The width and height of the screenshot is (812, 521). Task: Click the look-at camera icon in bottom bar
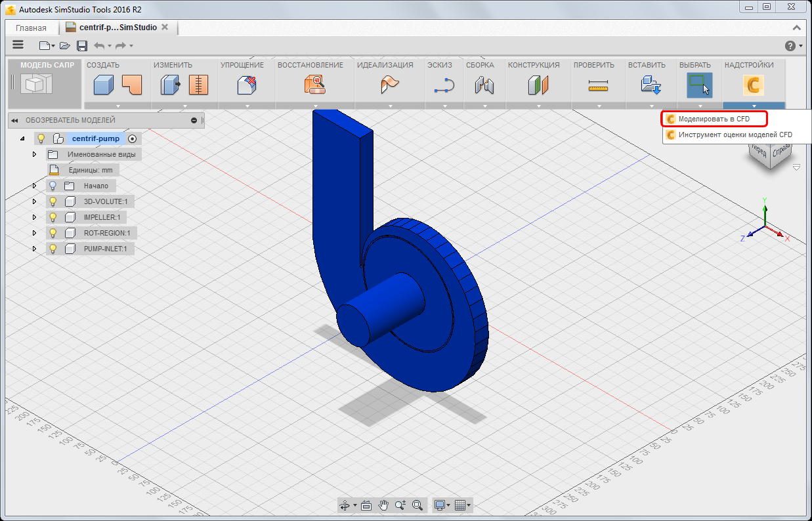(x=366, y=505)
